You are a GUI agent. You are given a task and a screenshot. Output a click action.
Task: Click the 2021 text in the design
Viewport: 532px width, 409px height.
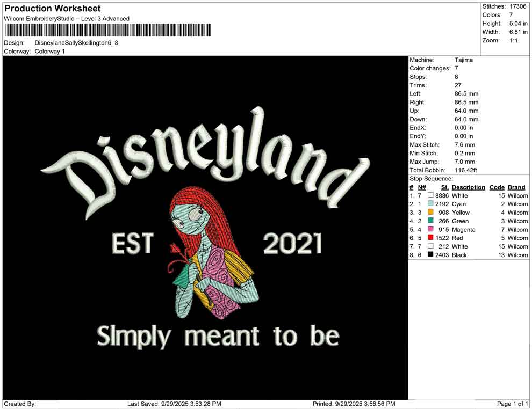(292, 245)
